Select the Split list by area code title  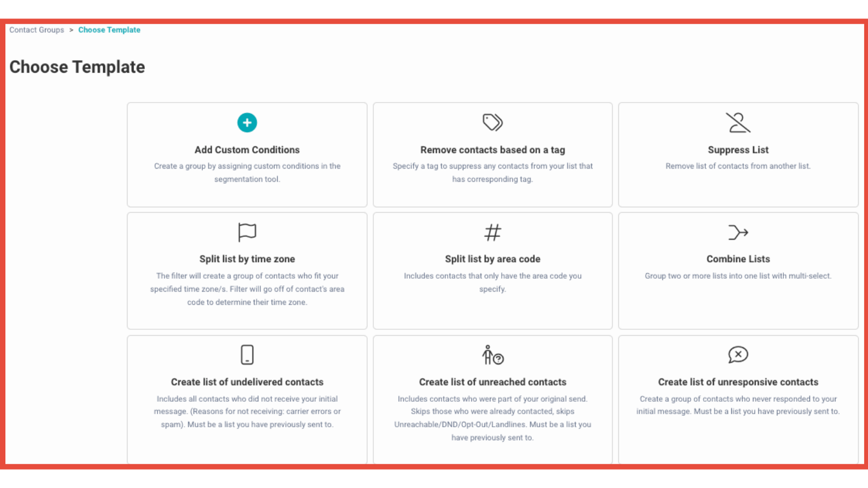tap(493, 259)
